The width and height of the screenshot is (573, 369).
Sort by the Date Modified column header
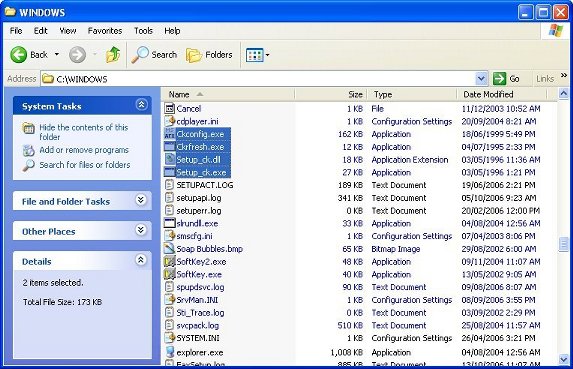coord(502,94)
